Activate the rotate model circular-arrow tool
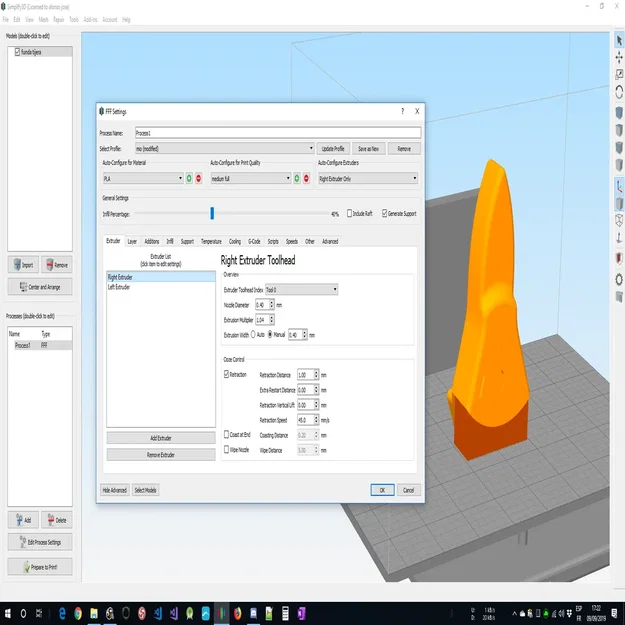This screenshot has width=625, height=625. (x=619, y=92)
